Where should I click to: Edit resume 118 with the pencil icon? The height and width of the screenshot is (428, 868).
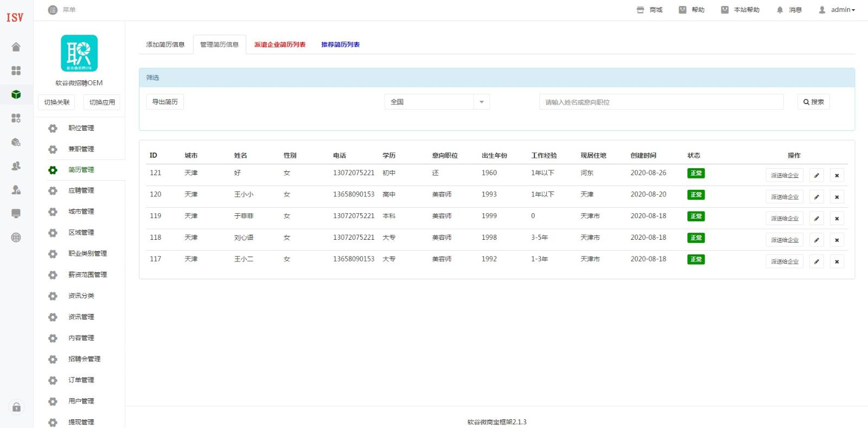pyautogui.click(x=816, y=240)
